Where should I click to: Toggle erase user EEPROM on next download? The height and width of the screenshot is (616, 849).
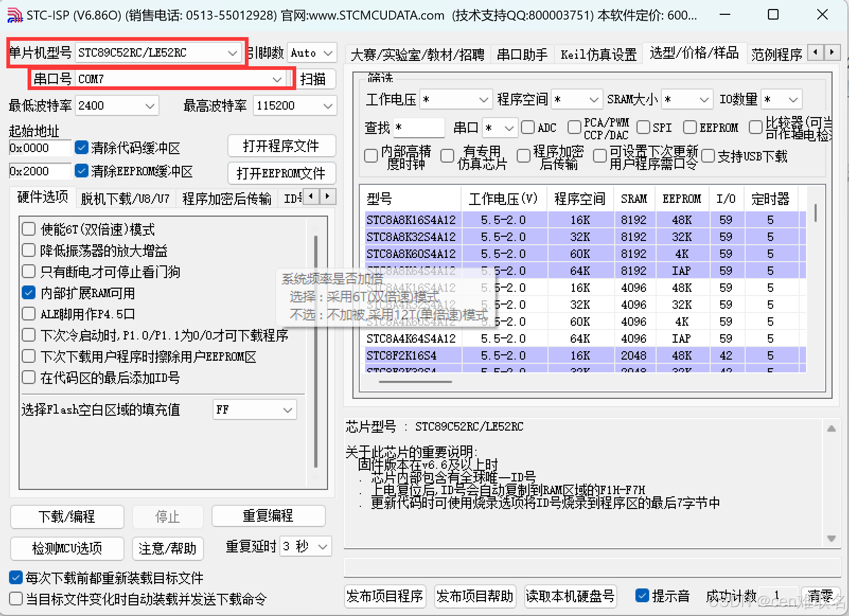[29, 356]
